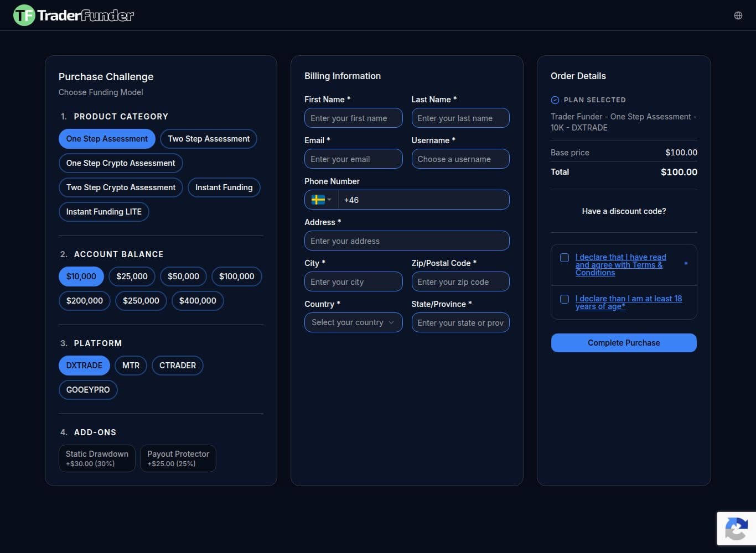Open the globe language selector icon
Image resolution: width=756 pixels, height=553 pixels.
[738, 15]
